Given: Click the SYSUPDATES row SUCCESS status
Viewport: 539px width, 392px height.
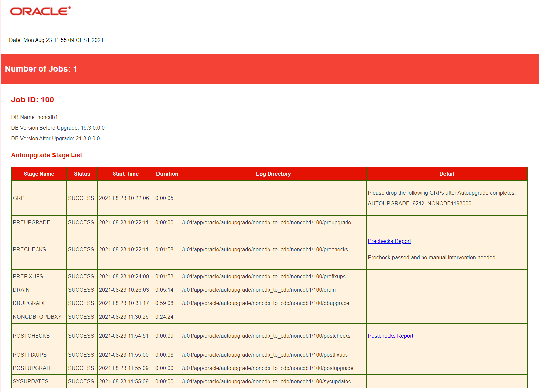Looking at the screenshot, I should point(81,381).
